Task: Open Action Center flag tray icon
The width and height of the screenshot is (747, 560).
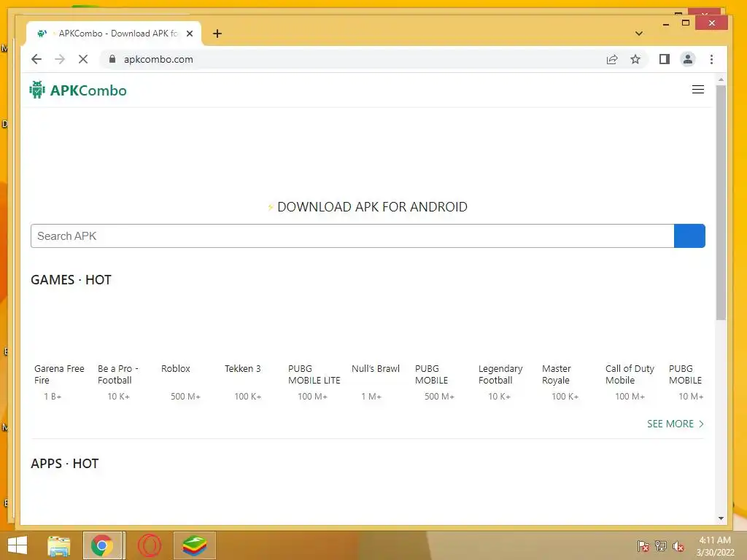Action: (643, 545)
